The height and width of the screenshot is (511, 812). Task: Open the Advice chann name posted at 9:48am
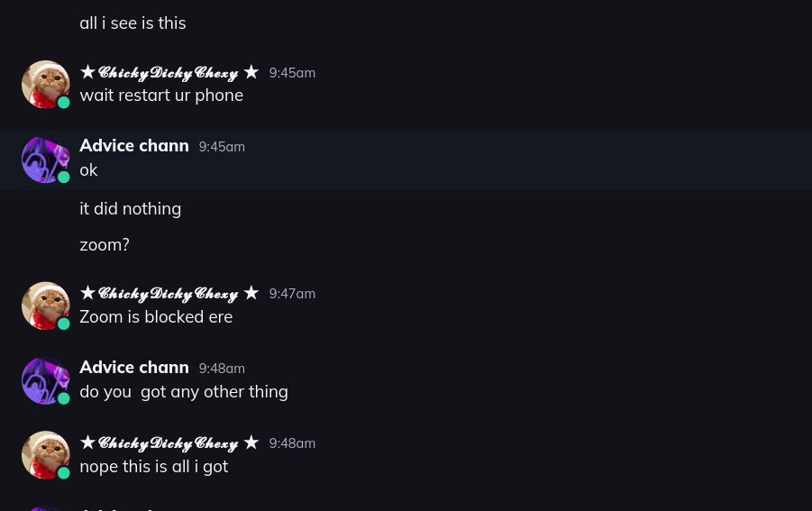pos(133,367)
